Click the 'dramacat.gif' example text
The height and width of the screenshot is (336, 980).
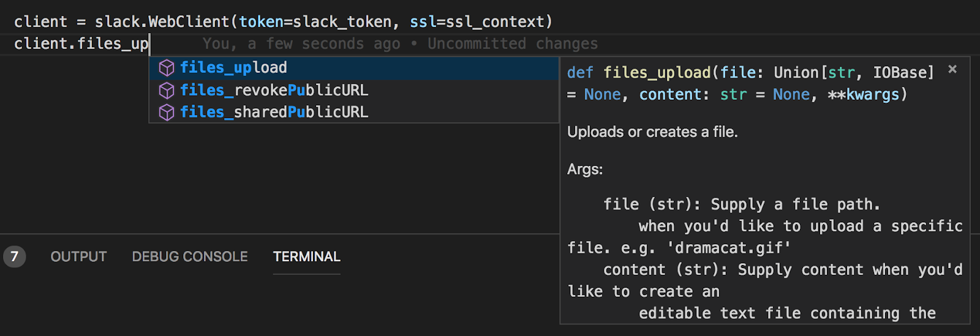(728, 248)
